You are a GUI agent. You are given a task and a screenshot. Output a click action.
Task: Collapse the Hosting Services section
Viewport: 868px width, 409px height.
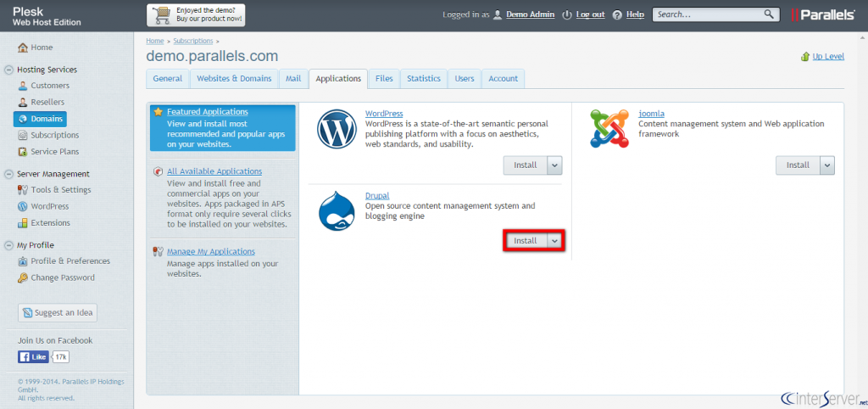tap(8, 70)
